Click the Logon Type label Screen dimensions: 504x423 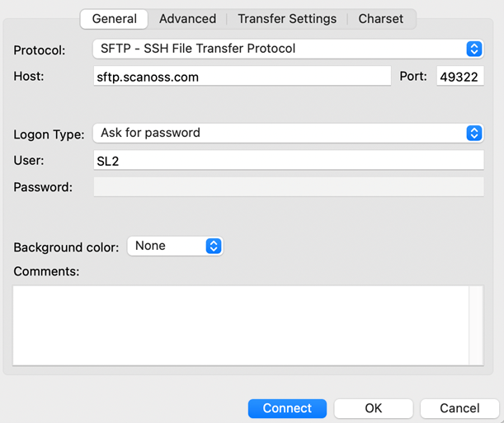coord(49,134)
